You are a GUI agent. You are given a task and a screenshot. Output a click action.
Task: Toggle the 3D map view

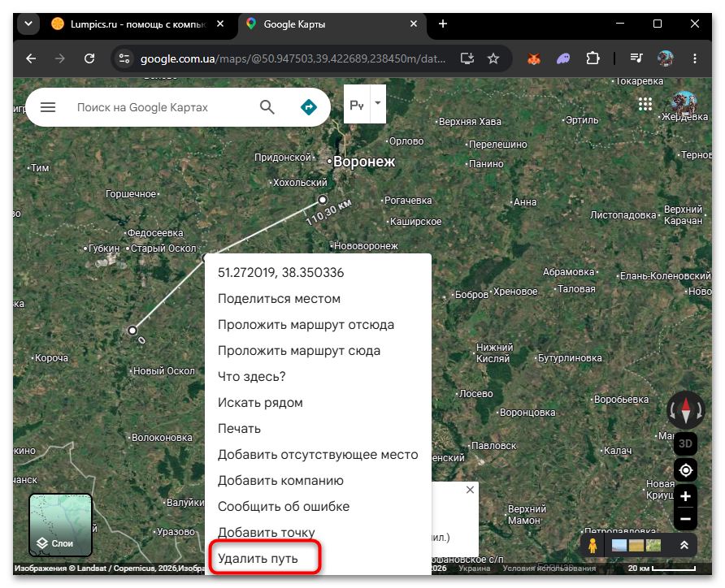tap(686, 444)
